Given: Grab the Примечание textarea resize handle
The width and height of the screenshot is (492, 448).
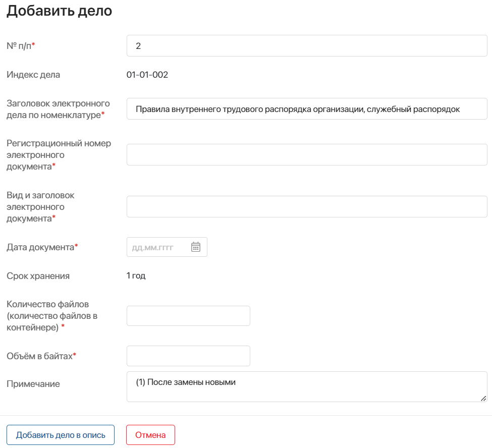Looking at the screenshot, I should [483, 398].
